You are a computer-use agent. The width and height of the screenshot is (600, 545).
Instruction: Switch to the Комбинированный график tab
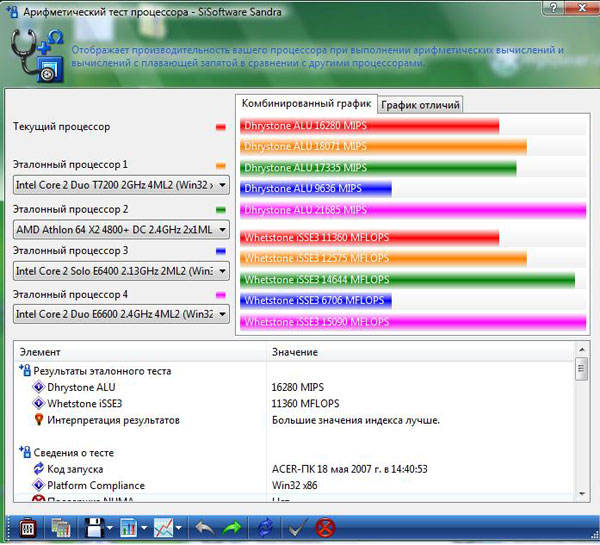click(307, 104)
